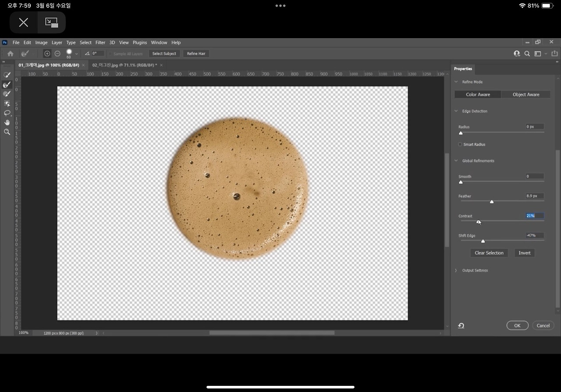Click the reset workspace icon at panel bottom
Viewport: 561px width, 392px height.
coord(461,325)
